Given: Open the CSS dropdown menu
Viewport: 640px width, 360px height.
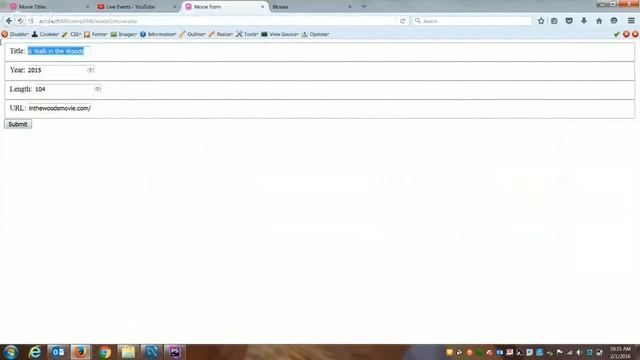Looking at the screenshot, I should click(x=71, y=34).
